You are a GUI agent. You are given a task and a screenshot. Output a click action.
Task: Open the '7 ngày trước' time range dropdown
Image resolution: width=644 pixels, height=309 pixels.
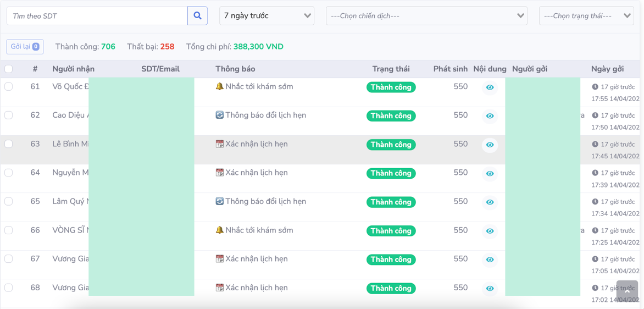pyautogui.click(x=267, y=15)
